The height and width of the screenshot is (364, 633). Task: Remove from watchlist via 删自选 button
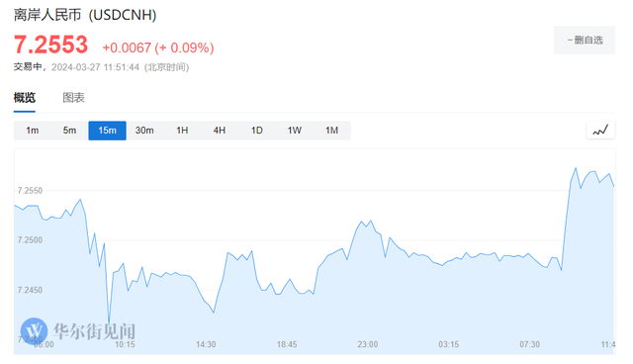585,40
